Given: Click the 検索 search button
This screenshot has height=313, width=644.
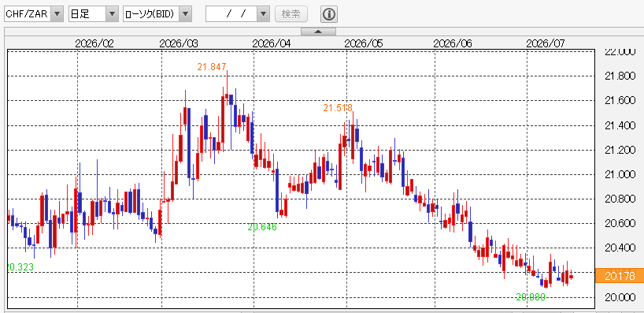Looking at the screenshot, I should point(291,14).
